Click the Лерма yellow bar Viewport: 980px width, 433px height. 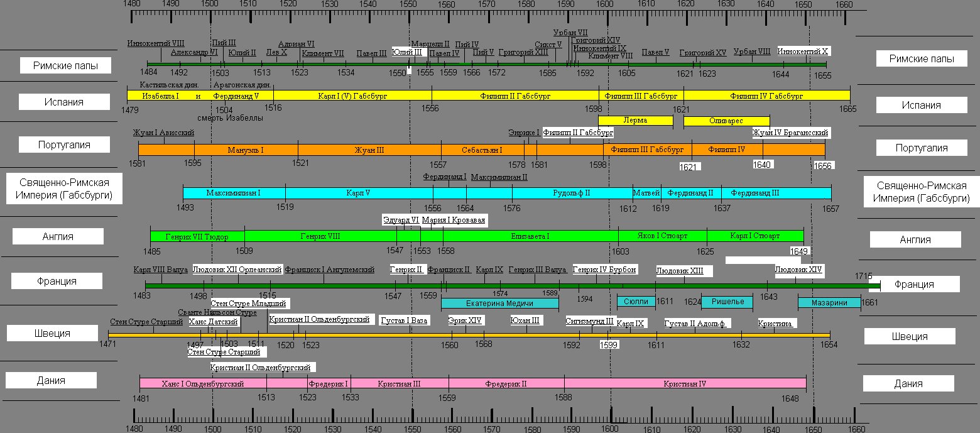tap(636, 121)
